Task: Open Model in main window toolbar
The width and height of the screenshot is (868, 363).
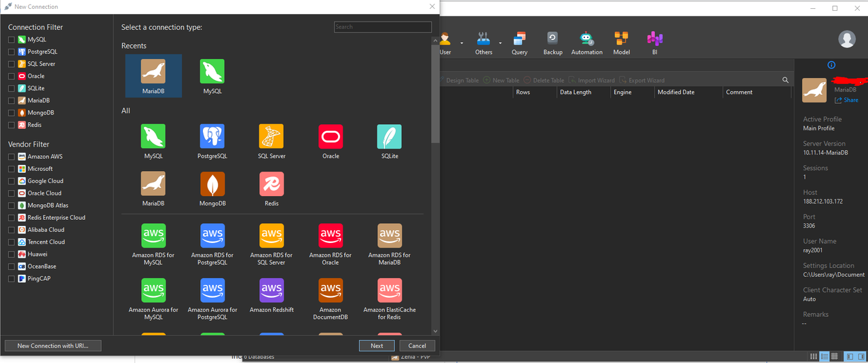Action: [621, 43]
